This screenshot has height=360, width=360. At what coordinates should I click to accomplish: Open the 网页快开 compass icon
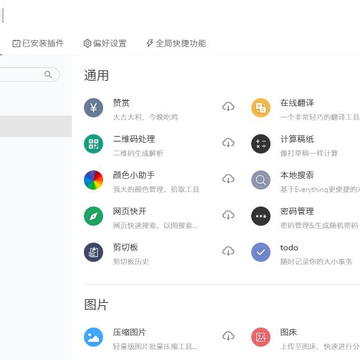point(93,216)
